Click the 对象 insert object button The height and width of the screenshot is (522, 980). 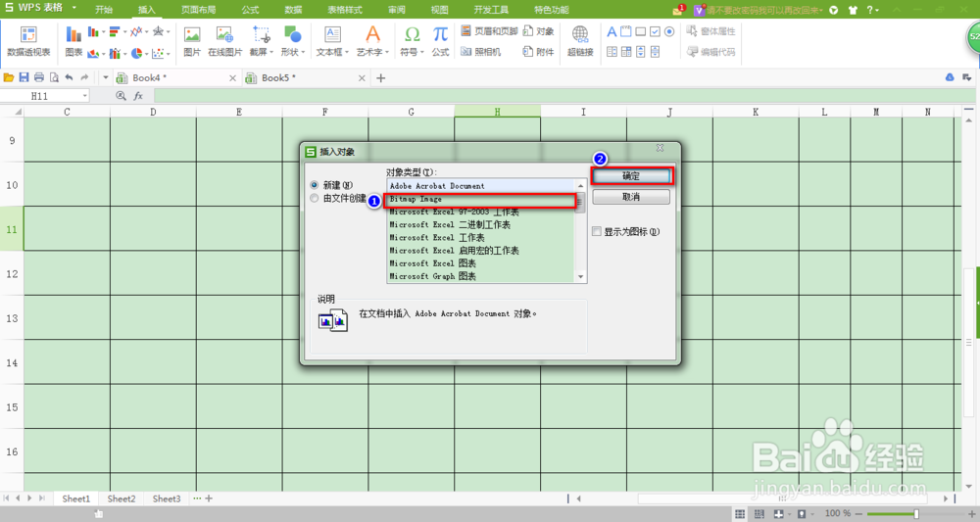point(539,31)
